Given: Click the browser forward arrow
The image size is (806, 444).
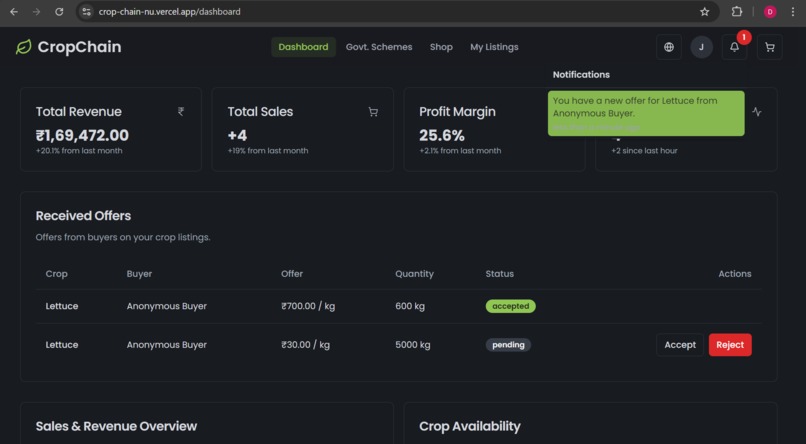Looking at the screenshot, I should [x=36, y=11].
